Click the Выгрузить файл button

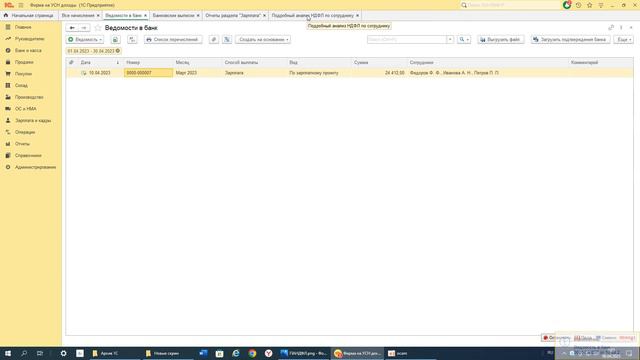pos(501,40)
